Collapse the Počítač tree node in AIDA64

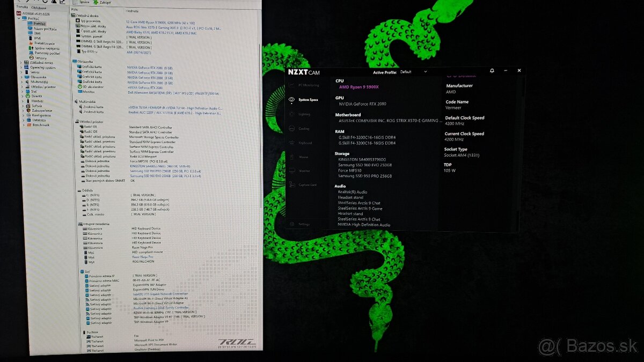18,19
